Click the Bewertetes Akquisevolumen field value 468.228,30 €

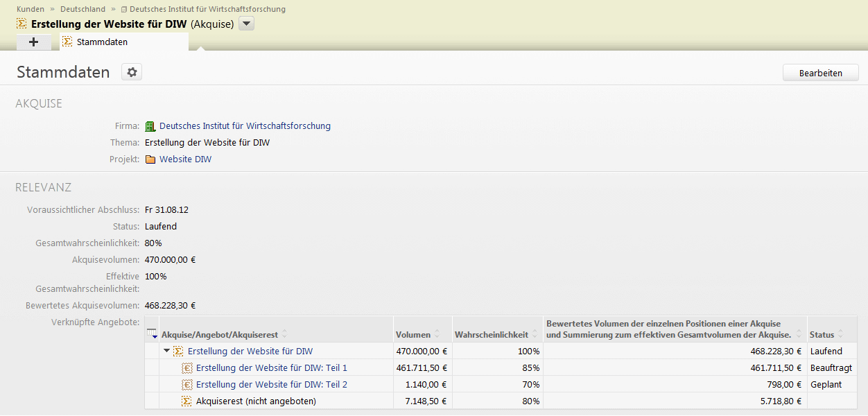point(171,305)
